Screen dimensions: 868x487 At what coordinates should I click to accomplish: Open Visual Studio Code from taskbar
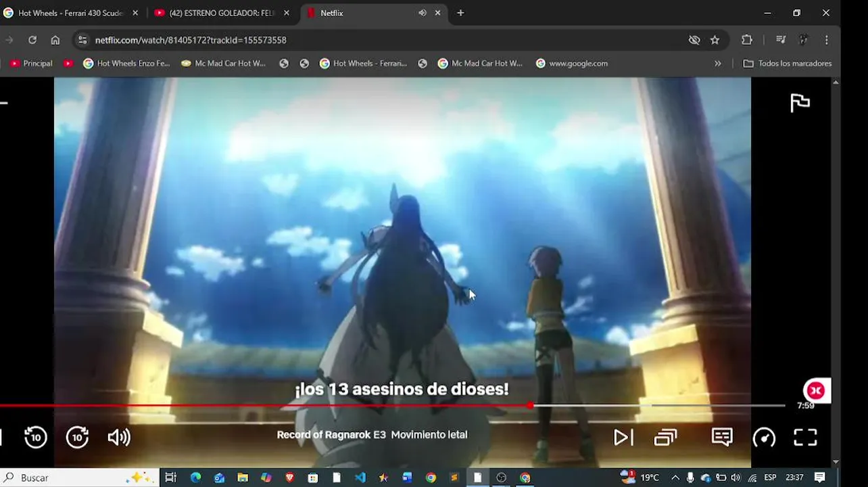point(360,478)
